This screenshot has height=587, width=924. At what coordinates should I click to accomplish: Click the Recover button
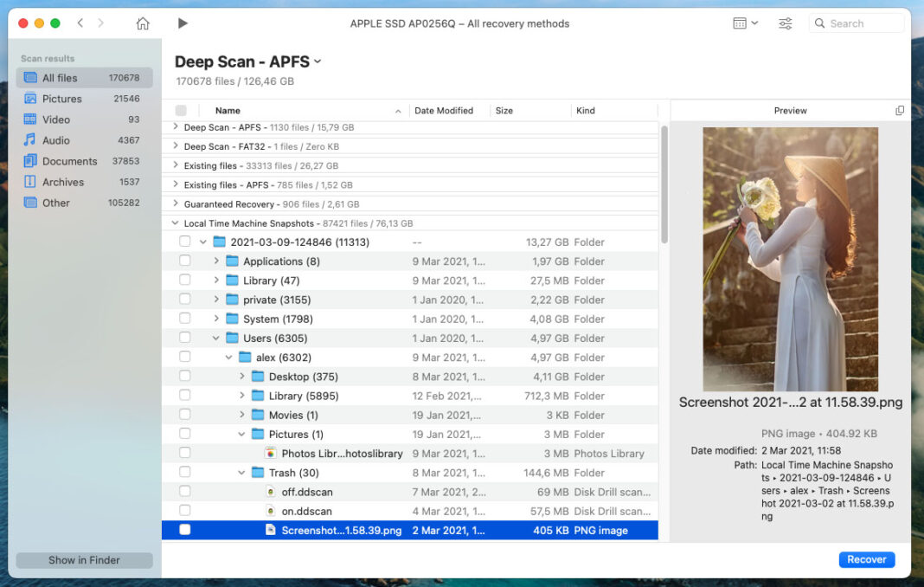(866, 559)
